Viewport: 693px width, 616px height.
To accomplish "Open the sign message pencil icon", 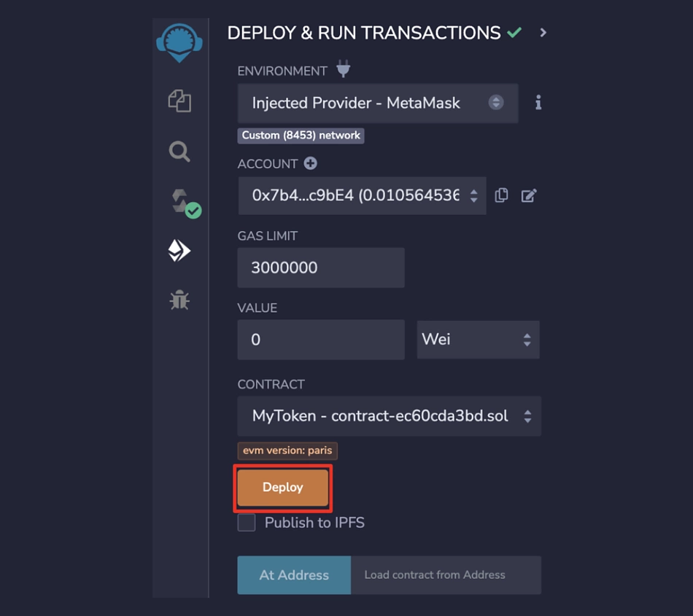I will (x=529, y=195).
